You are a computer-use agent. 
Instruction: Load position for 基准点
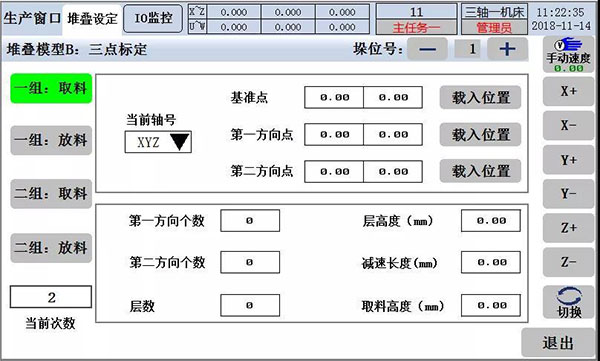tap(480, 97)
